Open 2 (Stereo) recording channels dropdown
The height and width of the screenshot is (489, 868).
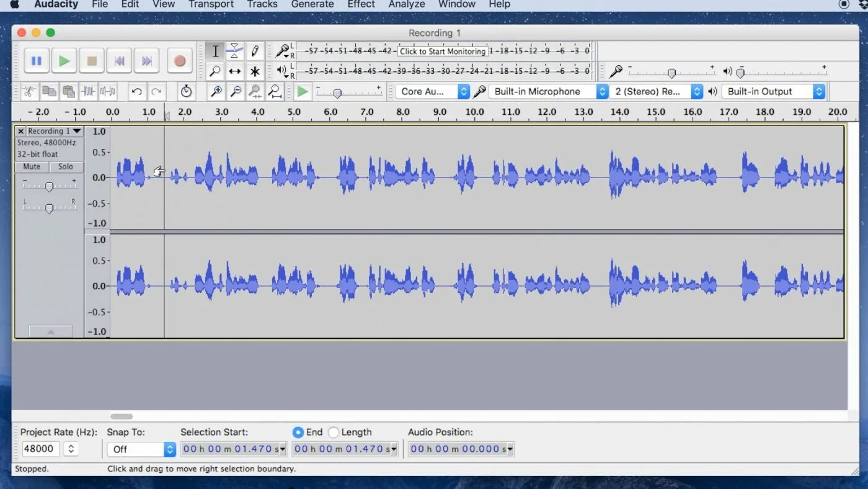click(657, 91)
